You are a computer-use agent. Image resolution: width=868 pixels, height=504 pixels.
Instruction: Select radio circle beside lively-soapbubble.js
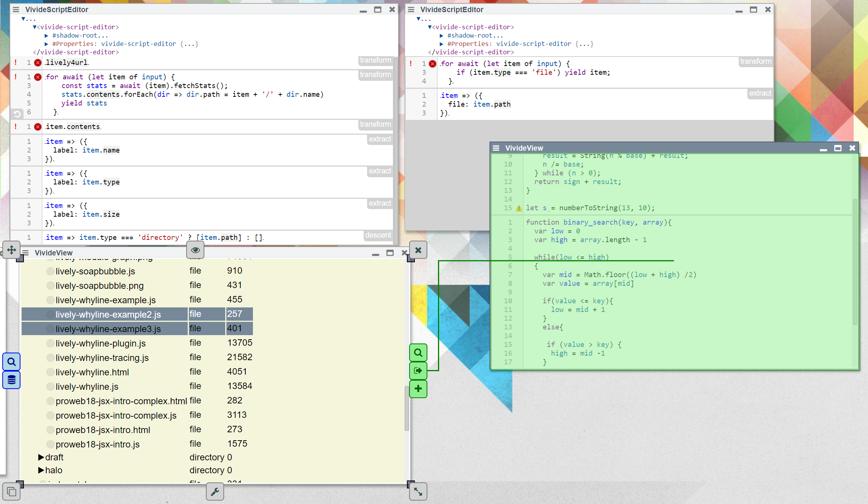[50, 271]
